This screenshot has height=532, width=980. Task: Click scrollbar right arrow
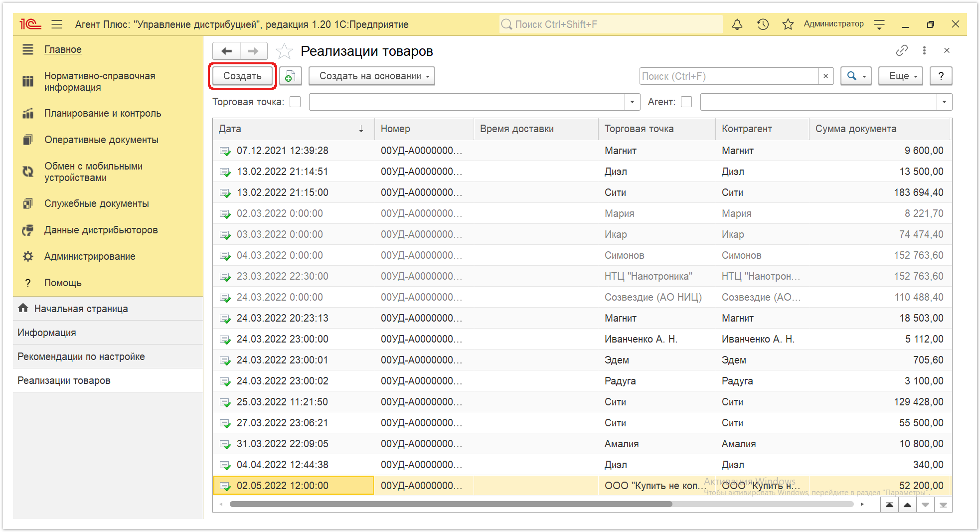click(862, 504)
